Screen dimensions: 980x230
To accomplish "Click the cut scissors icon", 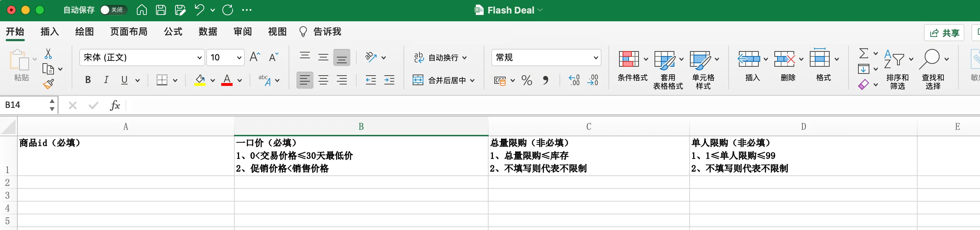I will pyautogui.click(x=48, y=54).
